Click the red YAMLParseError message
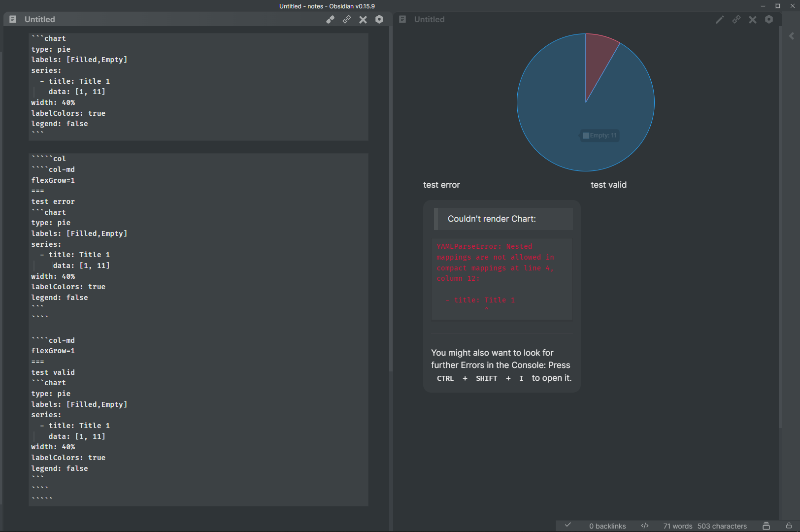 click(496, 263)
